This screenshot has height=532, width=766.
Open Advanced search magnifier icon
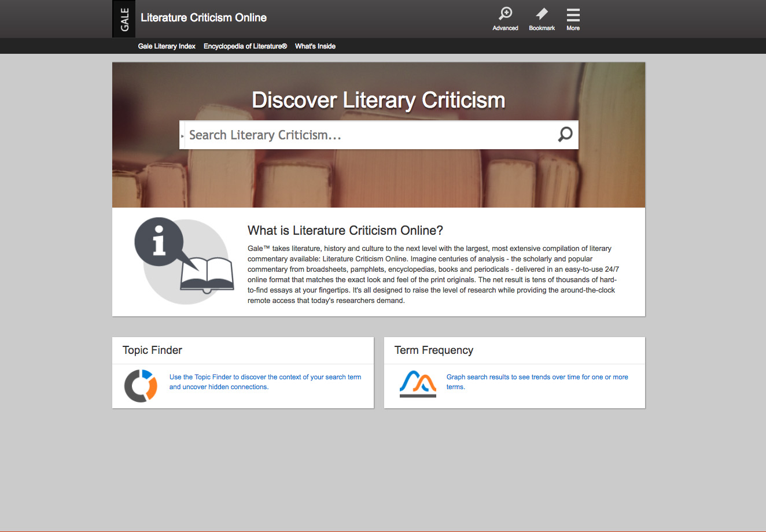pos(506,14)
